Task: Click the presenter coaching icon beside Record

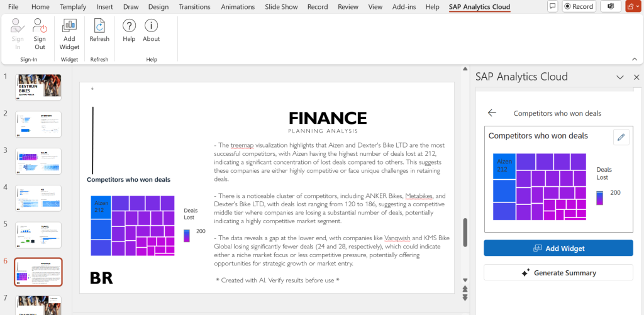Action: [610, 6]
